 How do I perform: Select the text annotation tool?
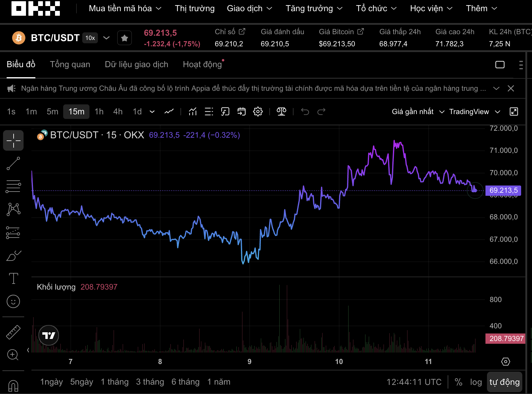click(x=13, y=278)
